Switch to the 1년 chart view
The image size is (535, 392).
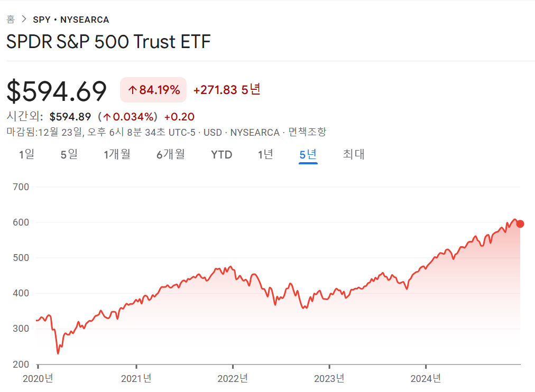point(265,154)
